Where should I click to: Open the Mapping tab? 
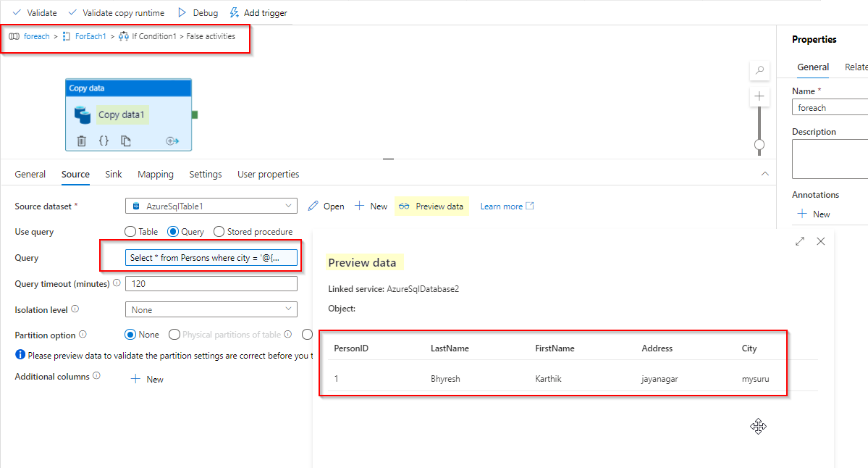click(156, 174)
